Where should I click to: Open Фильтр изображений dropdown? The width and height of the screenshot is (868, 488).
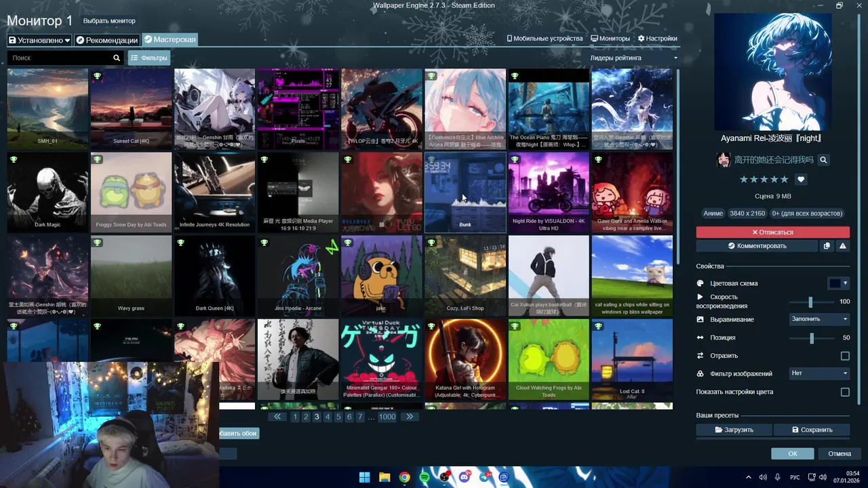click(819, 373)
